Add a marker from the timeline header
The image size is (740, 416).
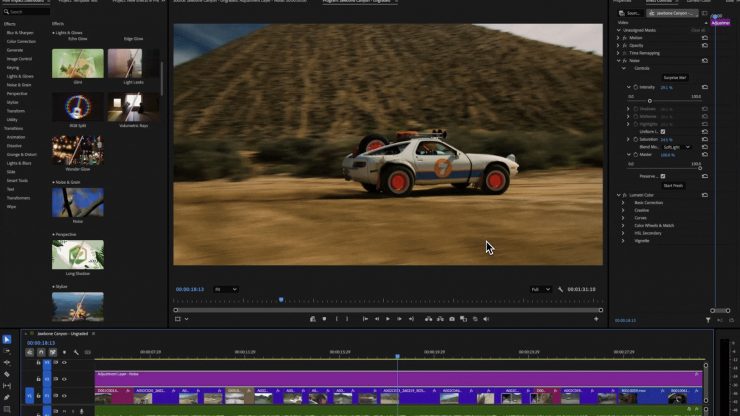65,352
